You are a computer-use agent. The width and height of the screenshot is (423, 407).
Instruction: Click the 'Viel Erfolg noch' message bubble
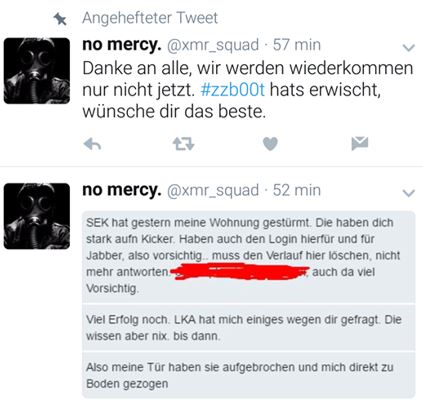tap(249, 327)
